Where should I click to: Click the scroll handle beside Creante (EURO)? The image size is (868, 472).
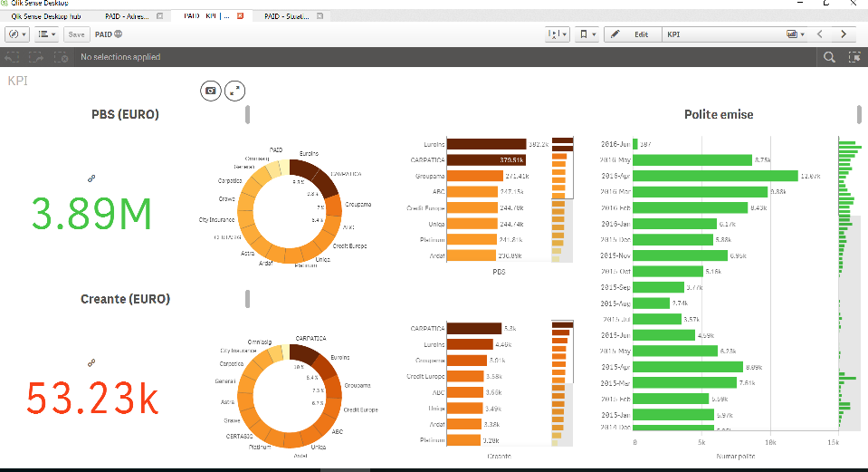tap(247, 299)
